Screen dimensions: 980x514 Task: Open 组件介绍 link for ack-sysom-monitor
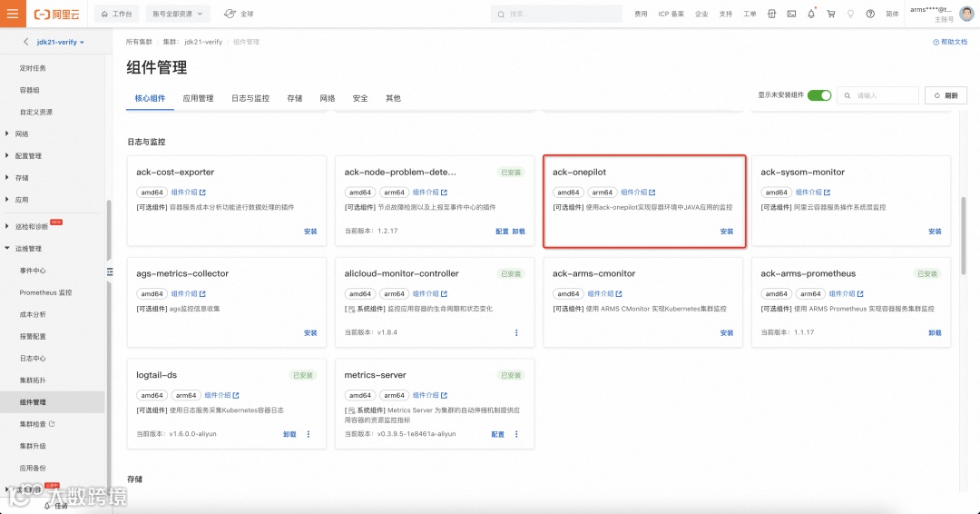click(813, 192)
